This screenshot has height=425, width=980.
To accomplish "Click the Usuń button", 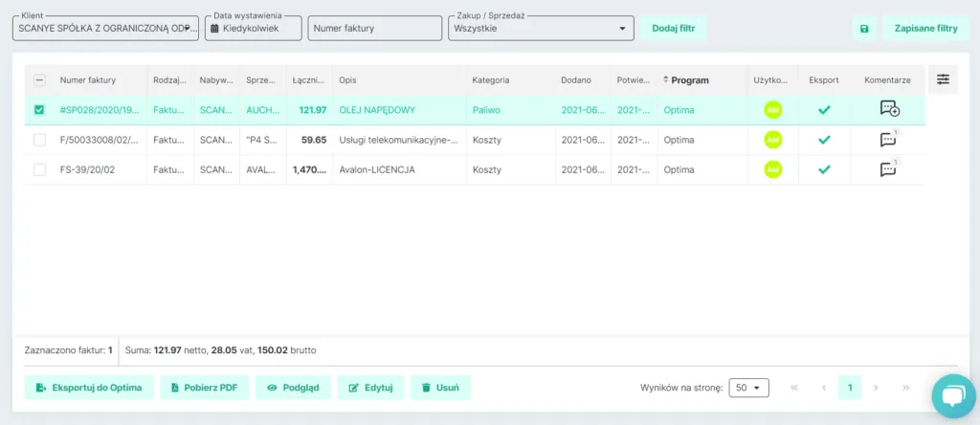I will (x=440, y=388).
